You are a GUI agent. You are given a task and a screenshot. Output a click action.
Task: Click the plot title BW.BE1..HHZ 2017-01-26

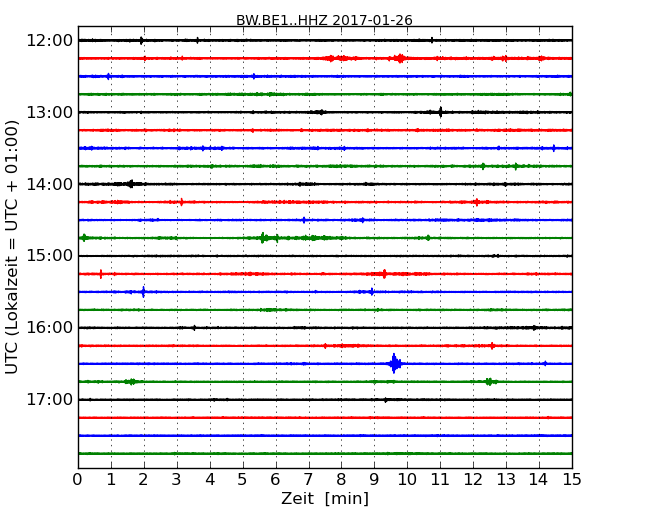click(x=324, y=20)
